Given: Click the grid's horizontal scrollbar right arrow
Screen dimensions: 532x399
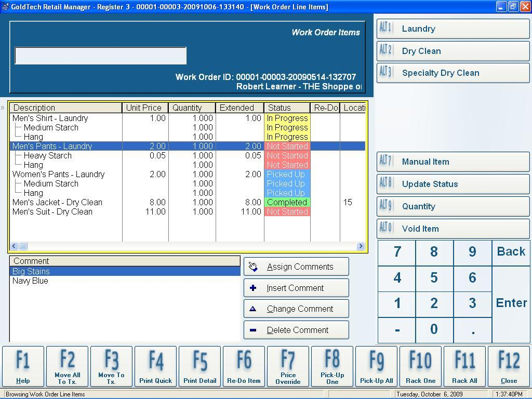Looking at the screenshot, I should (x=362, y=246).
